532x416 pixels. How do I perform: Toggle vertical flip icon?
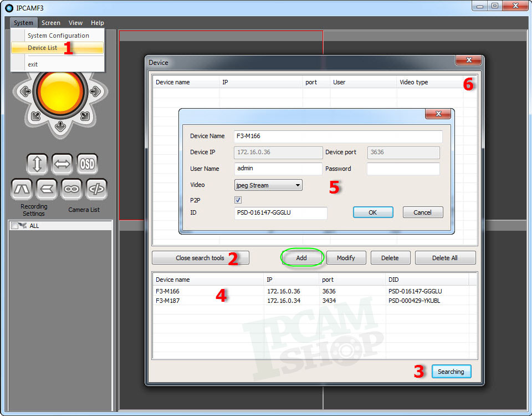[37, 164]
